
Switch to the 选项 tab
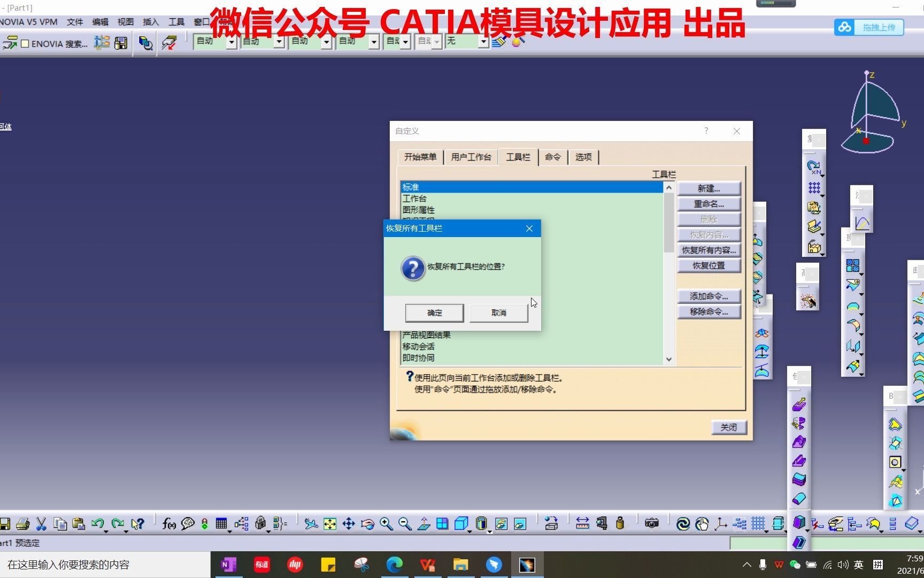[x=583, y=157]
